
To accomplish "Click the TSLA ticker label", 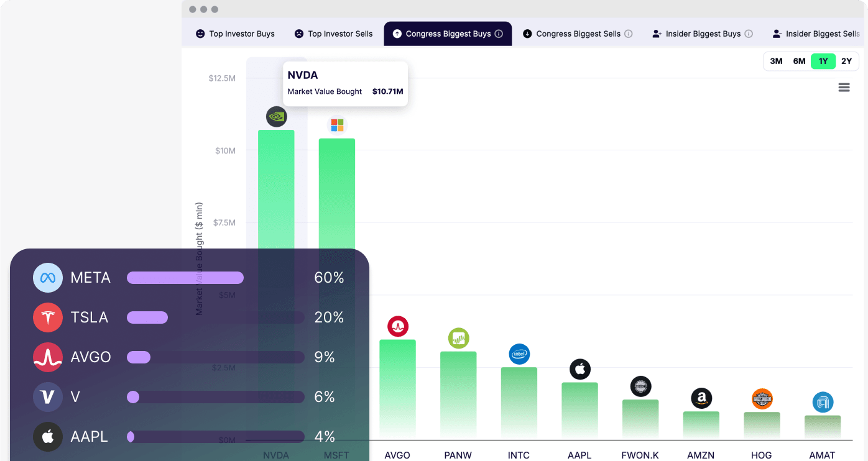I will tap(90, 317).
